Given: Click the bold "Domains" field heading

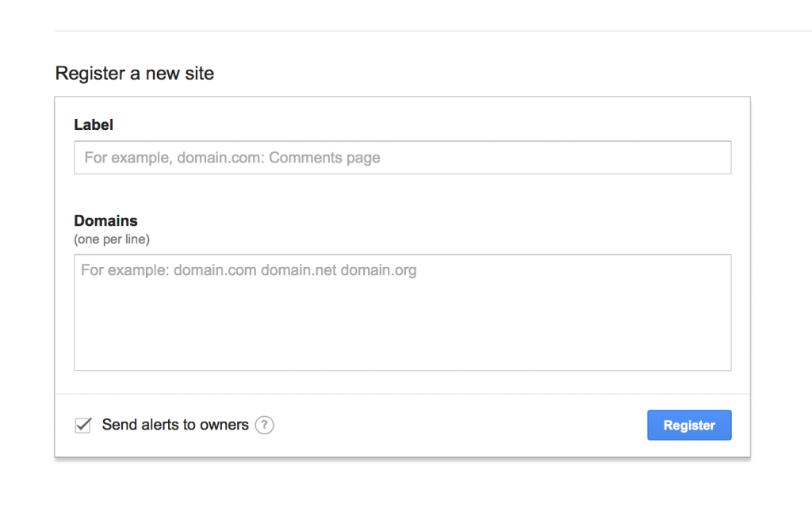Looking at the screenshot, I should point(105,221).
